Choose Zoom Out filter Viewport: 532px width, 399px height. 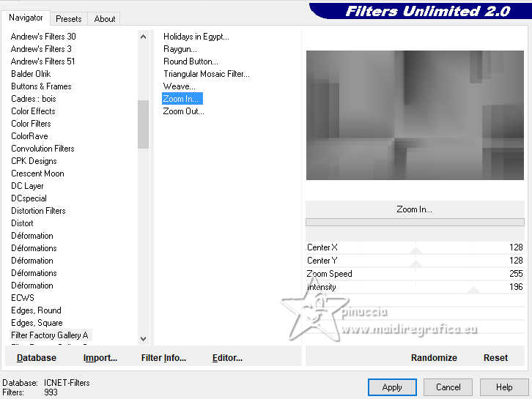click(x=183, y=111)
